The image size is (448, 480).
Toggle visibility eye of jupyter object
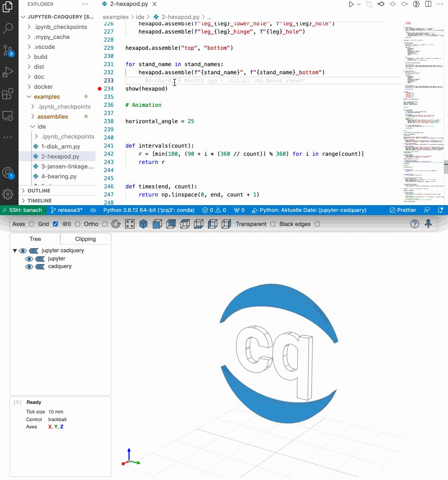[x=29, y=259]
